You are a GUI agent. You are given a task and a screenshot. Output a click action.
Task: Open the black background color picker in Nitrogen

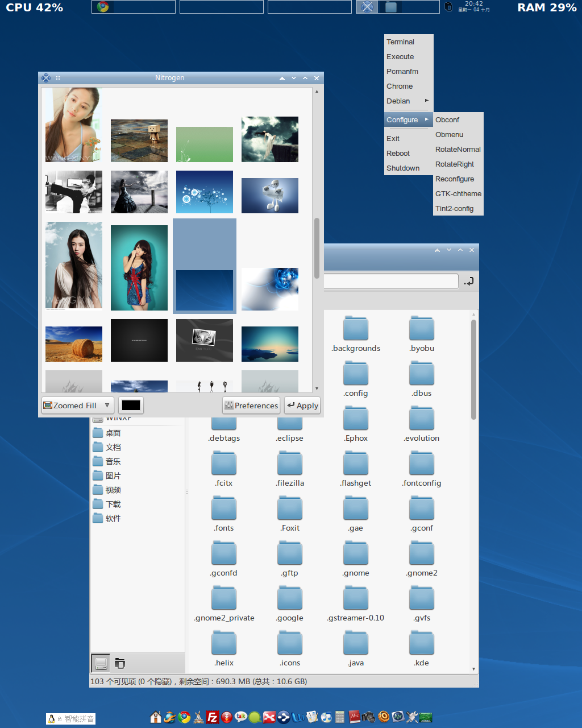click(131, 406)
